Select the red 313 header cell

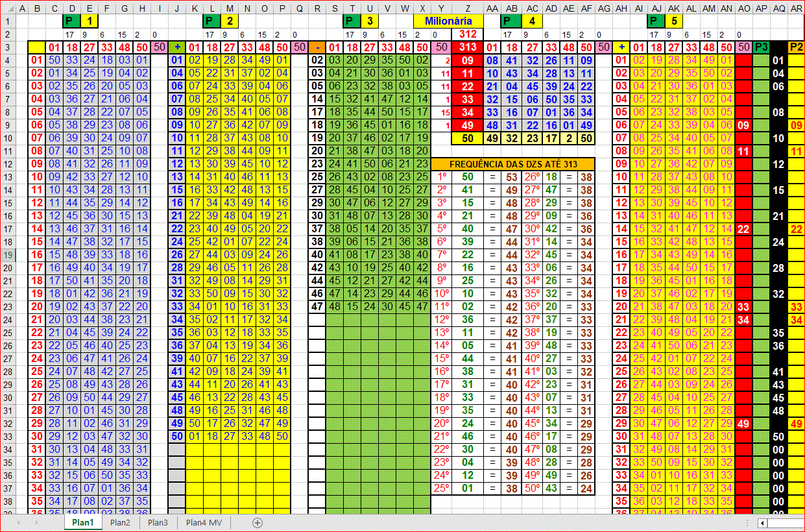pyautogui.click(x=467, y=47)
